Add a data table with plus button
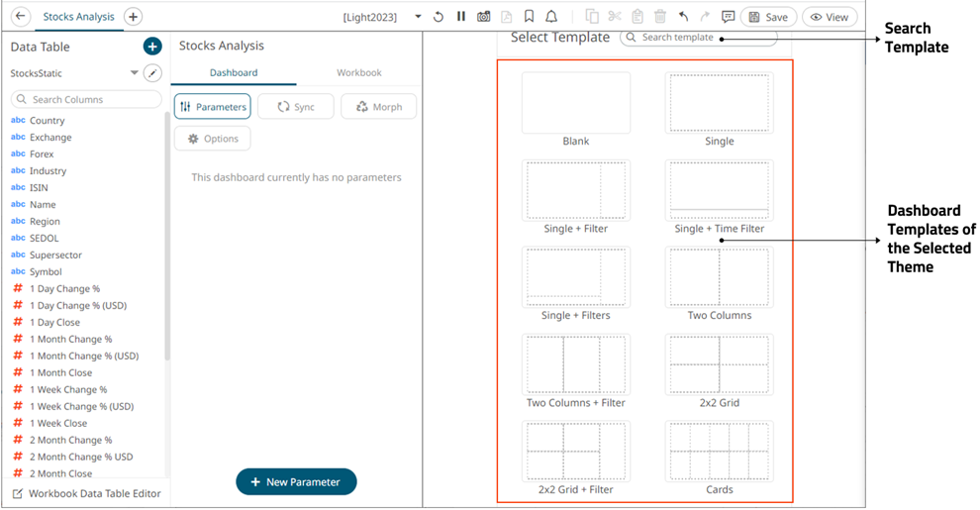Image resolution: width=980 pixels, height=510 pixels. coord(151,47)
